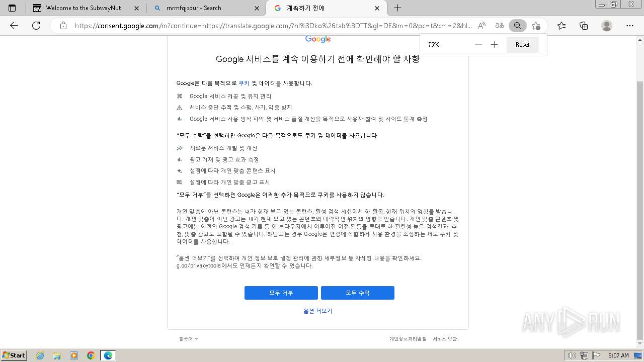
Task: Increase zoom with the plus button
Action: [x=495, y=45]
